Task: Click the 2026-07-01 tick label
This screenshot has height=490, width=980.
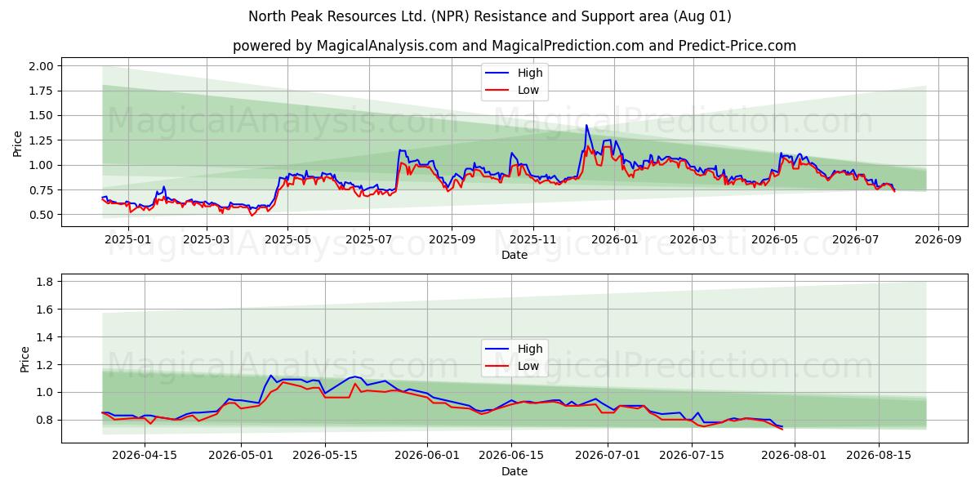Action: pyautogui.click(x=608, y=456)
